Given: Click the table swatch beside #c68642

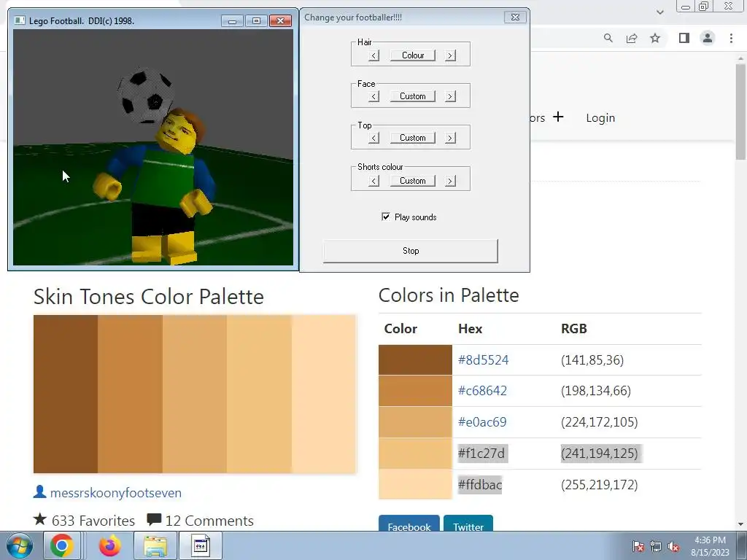Looking at the screenshot, I should click(415, 391).
